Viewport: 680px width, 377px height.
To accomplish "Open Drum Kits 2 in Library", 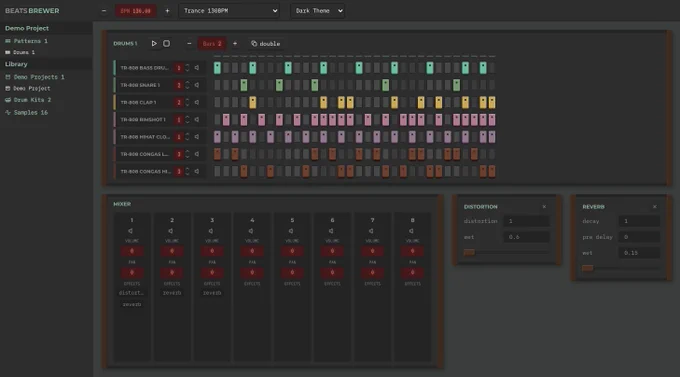I will [28, 100].
